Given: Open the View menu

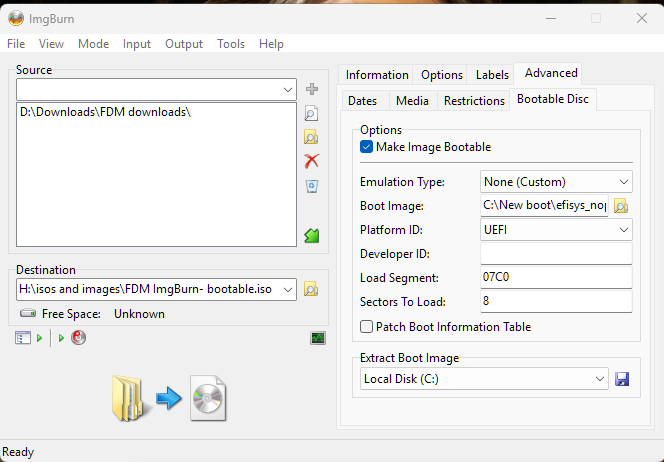Looking at the screenshot, I should point(51,44).
